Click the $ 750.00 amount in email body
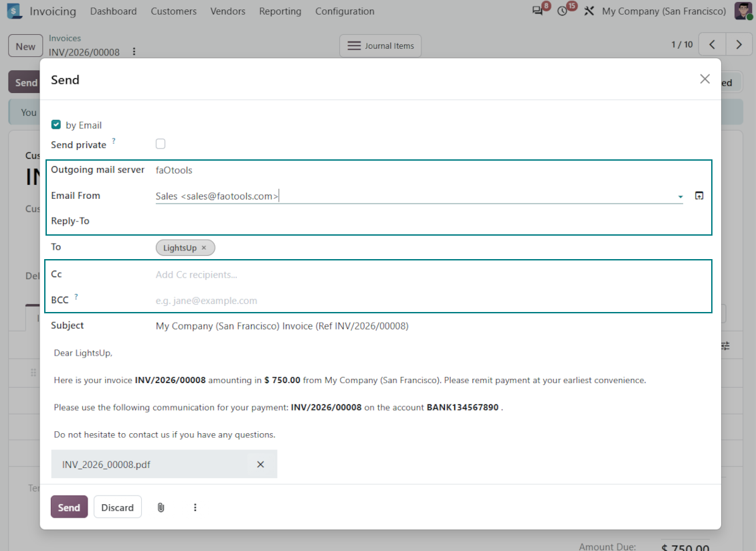The image size is (756, 551). (282, 380)
